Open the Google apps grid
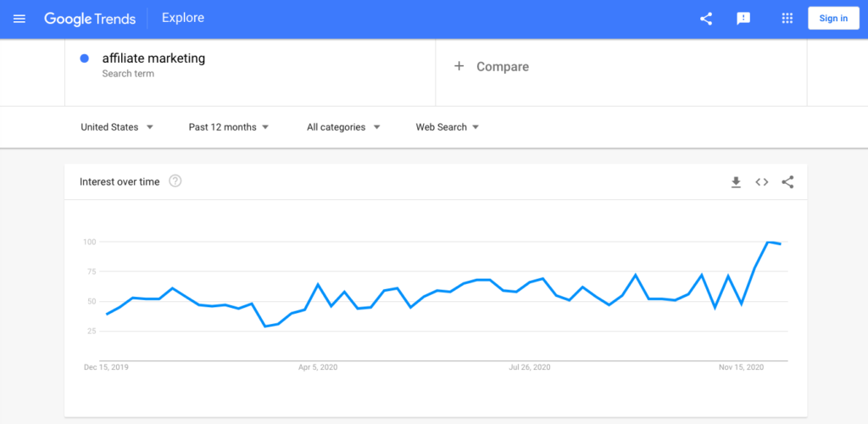This screenshot has width=868, height=424. pos(787,19)
